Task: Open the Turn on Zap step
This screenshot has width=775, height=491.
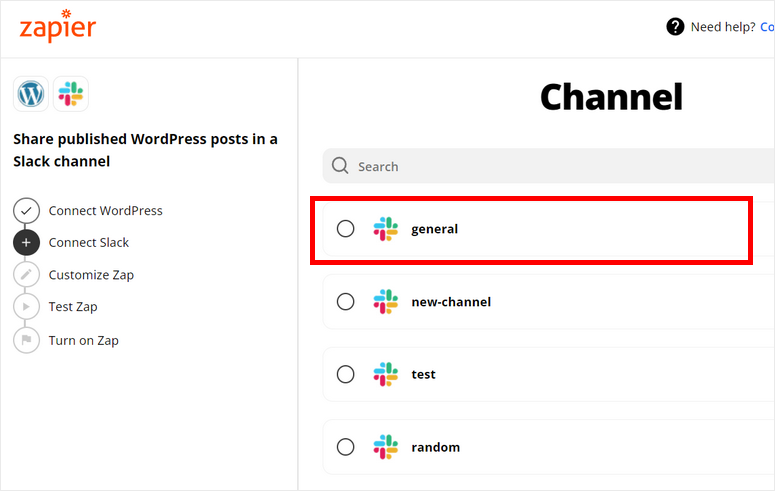Action: point(84,340)
